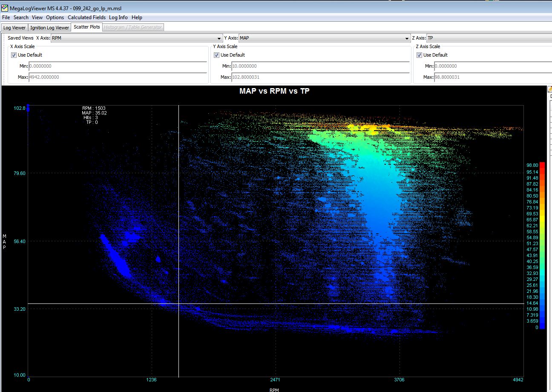Open the File menu
This screenshot has height=392, width=552.
[6, 17]
